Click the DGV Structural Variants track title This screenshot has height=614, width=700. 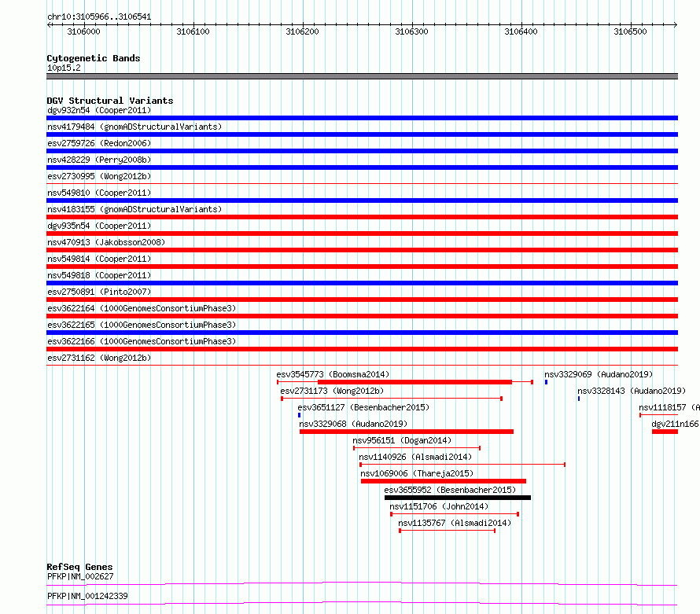pos(110,101)
